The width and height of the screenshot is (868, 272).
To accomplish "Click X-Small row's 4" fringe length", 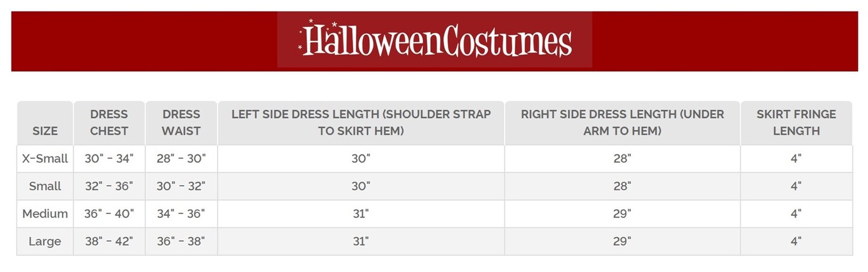I will [796, 159].
